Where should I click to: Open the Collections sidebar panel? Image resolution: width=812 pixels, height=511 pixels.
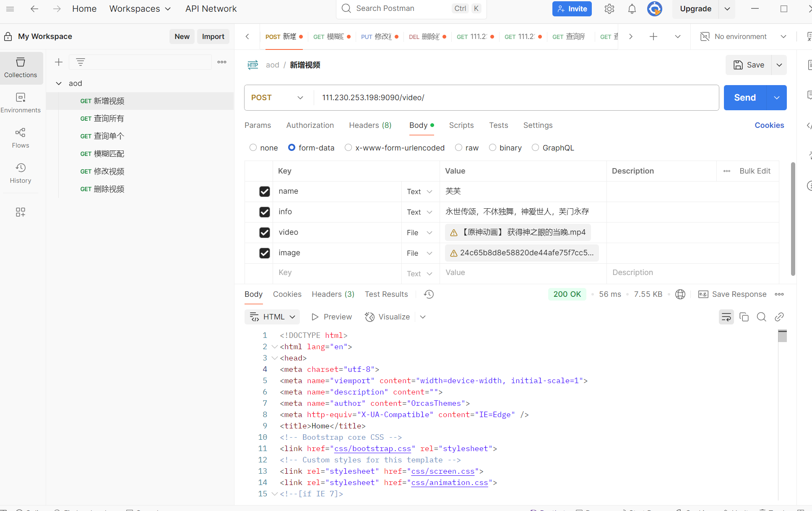click(x=21, y=67)
